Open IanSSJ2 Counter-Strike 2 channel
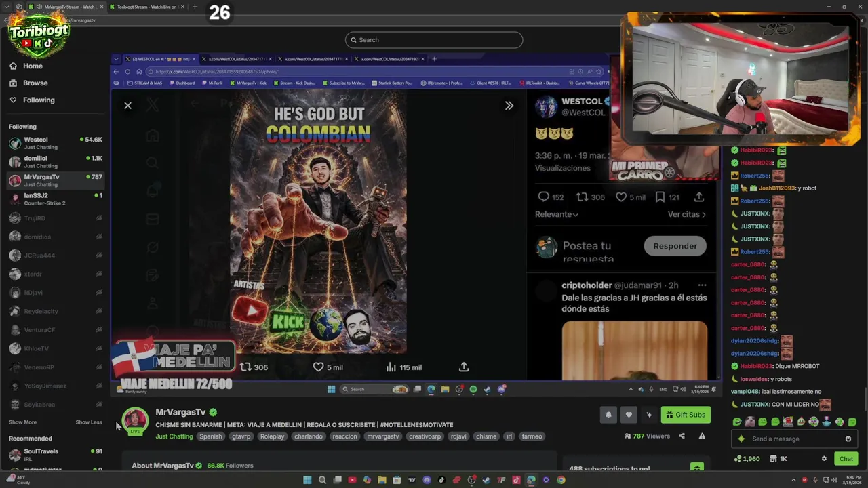The height and width of the screenshot is (488, 868). tap(56, 199)
